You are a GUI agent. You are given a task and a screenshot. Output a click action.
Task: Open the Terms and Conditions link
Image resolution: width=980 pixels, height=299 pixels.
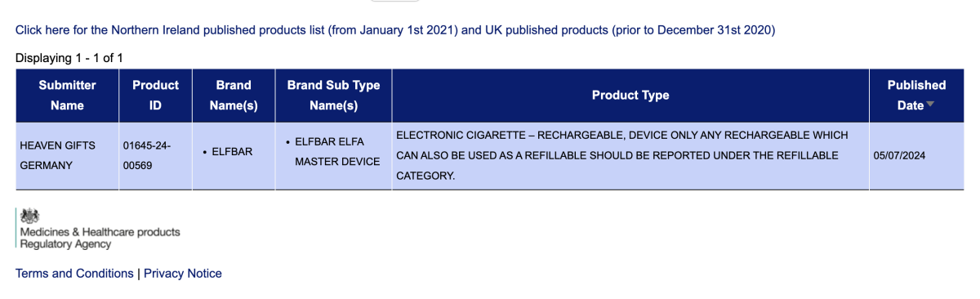tap(74, 274)
